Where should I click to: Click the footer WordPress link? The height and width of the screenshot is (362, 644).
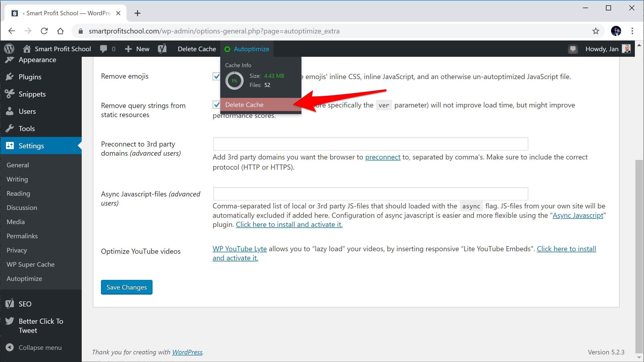point(187,352)
